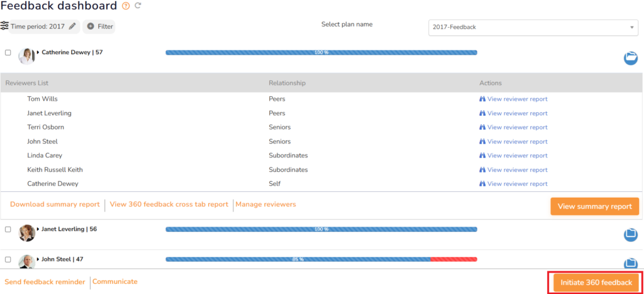Viewport: 644px width, 294px height.
Task: Open Catherine Dewey's folder icon
Action: tap(631, 59)
